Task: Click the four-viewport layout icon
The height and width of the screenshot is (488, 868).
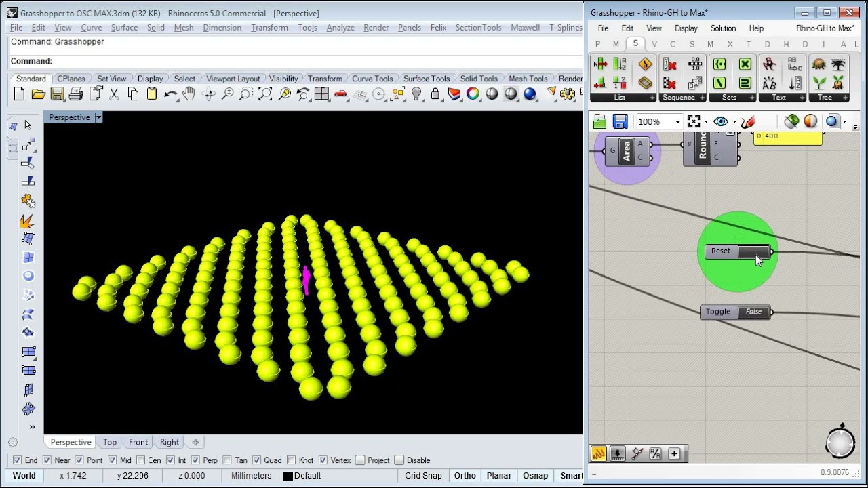Action: pyautogui.click(x=321, y=94)
